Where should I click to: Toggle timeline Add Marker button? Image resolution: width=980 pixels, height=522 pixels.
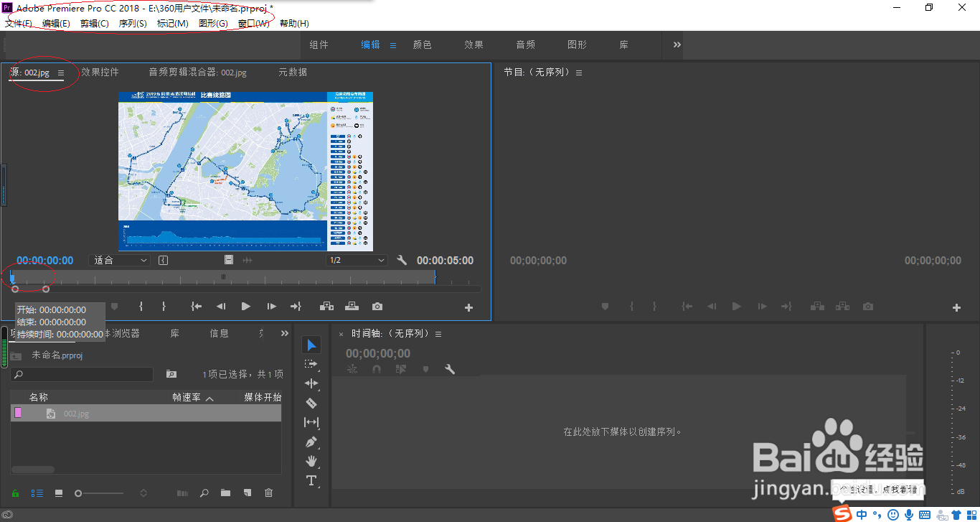pos(426,369)
